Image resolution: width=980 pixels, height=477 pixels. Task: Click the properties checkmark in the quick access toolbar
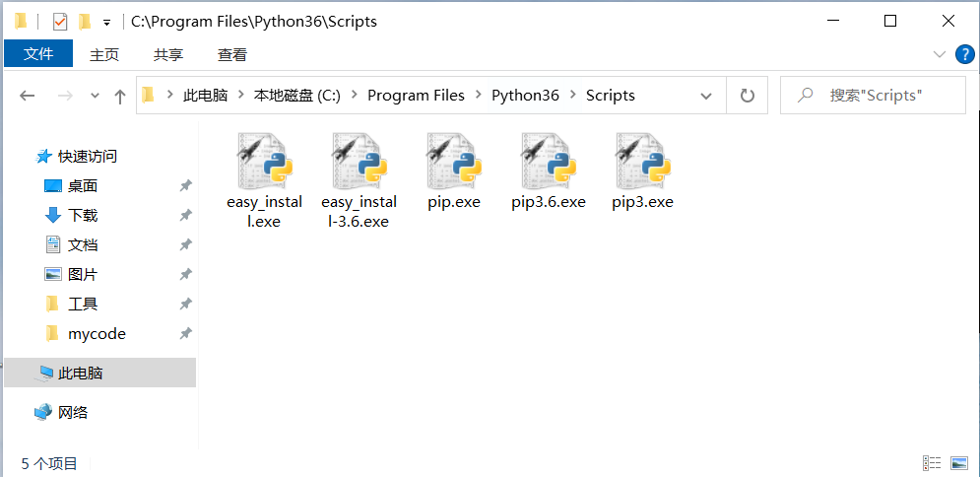[x=59, y=21]
